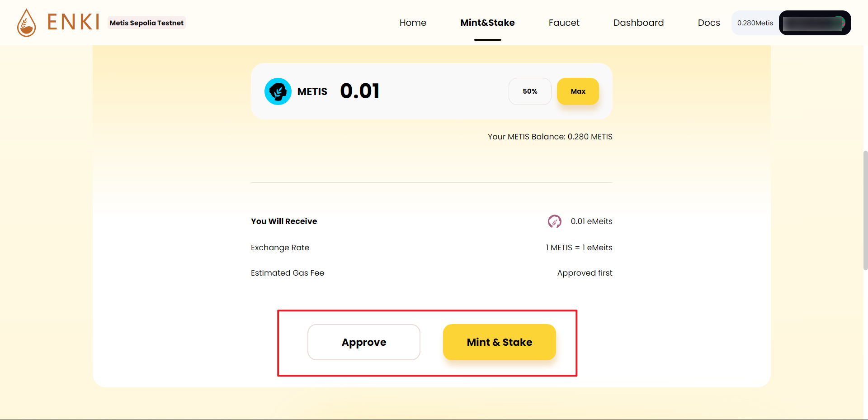Click the connected wallet address button
Screen dimensions: 868x420
815,23
